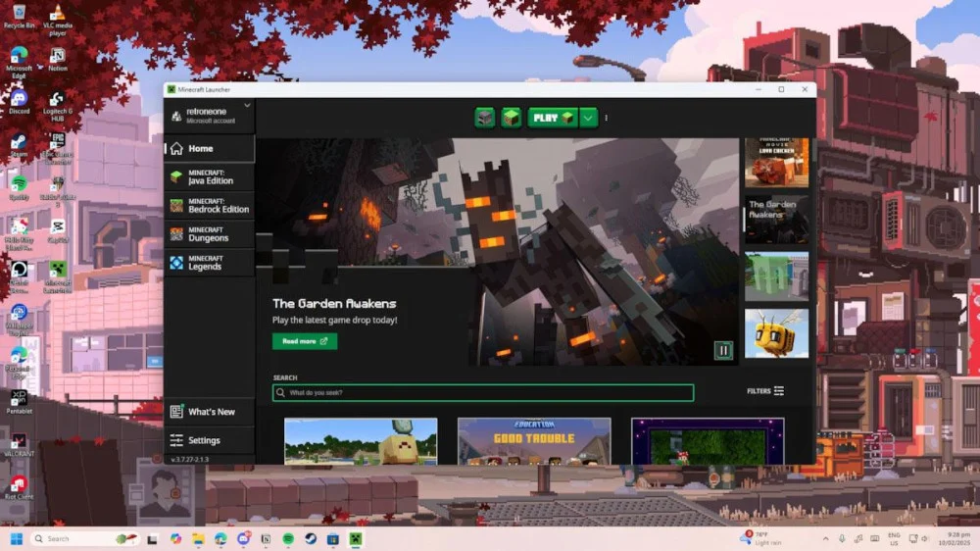
Task: Open Minecraft Legends in the sidebar
Action: 210,263
